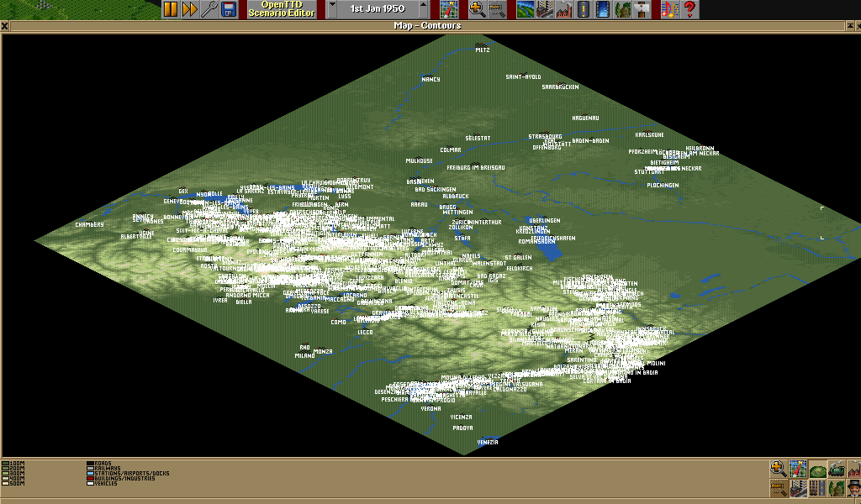Click the Map - Contours title bar
Viewport: 861px width, 504px height.
[x=427, y=26]
